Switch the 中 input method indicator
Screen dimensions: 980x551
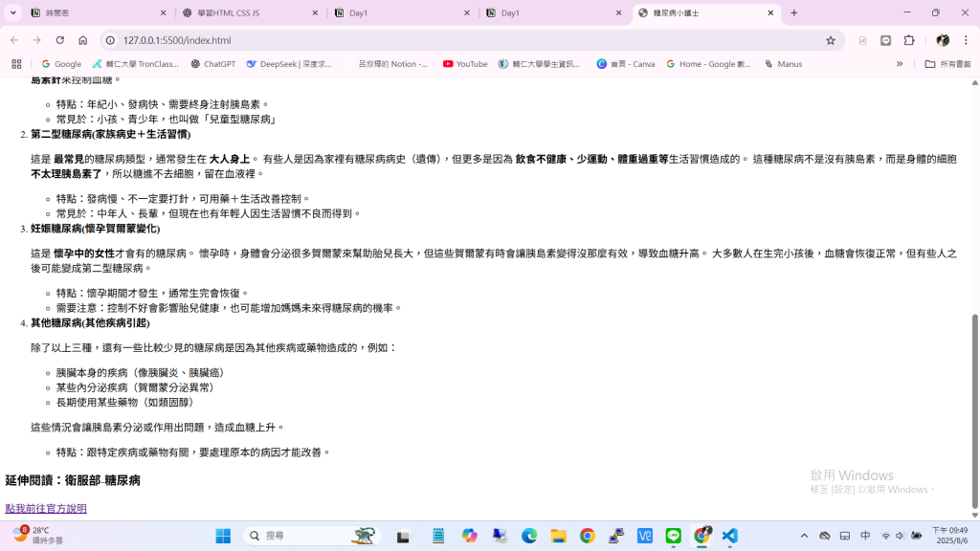(865, 536)
